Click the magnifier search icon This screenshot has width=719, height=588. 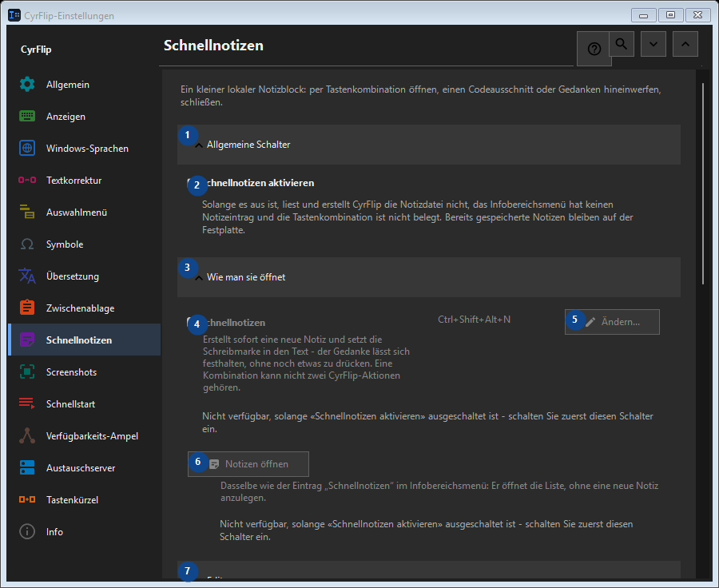pos(622,44)
